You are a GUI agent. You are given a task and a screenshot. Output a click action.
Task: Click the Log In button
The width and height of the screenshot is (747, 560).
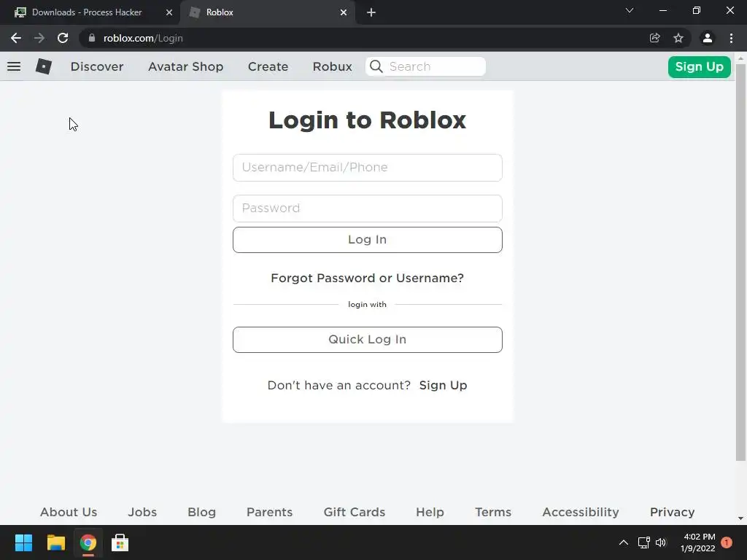(x=368, y=239)
